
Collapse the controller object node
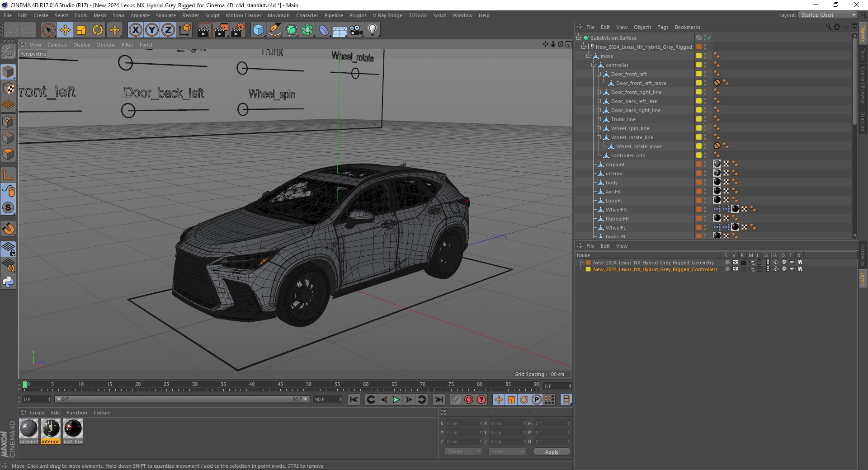coord(594,65)
